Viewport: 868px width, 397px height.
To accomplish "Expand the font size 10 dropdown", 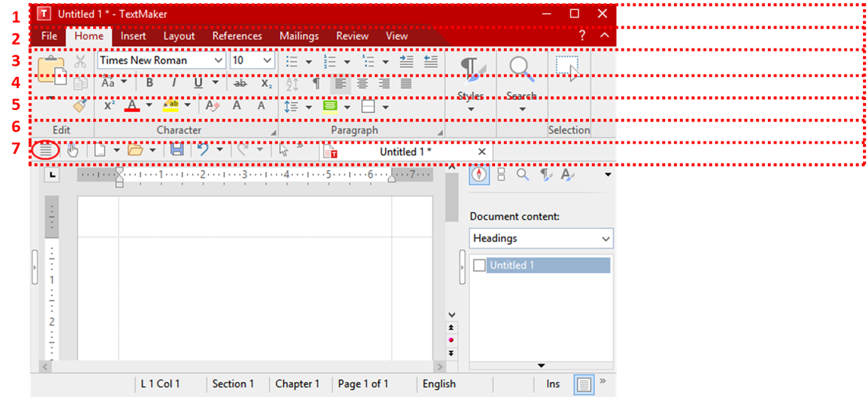I will pos(267,60).
